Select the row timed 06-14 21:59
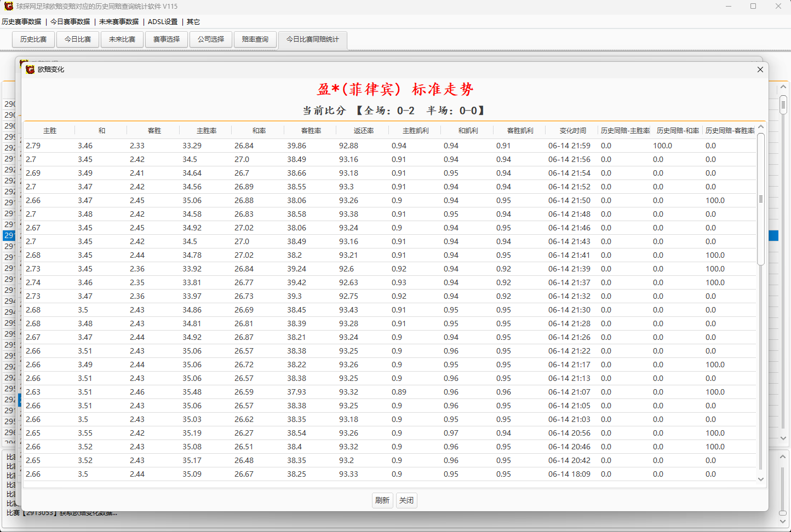791x532 pixels. [389, 146]
